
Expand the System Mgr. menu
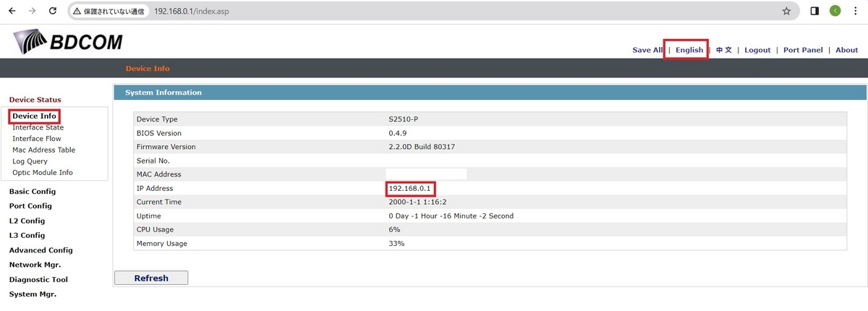[x=33, y=294]
